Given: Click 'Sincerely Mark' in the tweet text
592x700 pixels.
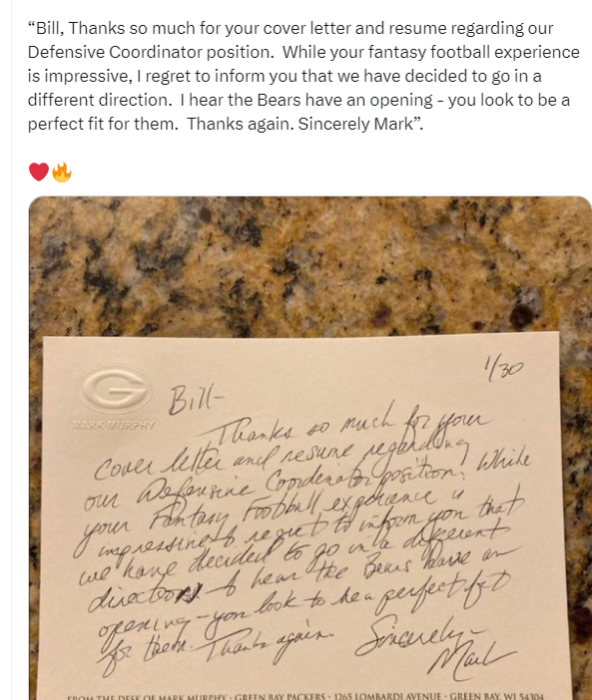Looking at the screenshot, I should (x=356, y=124).
